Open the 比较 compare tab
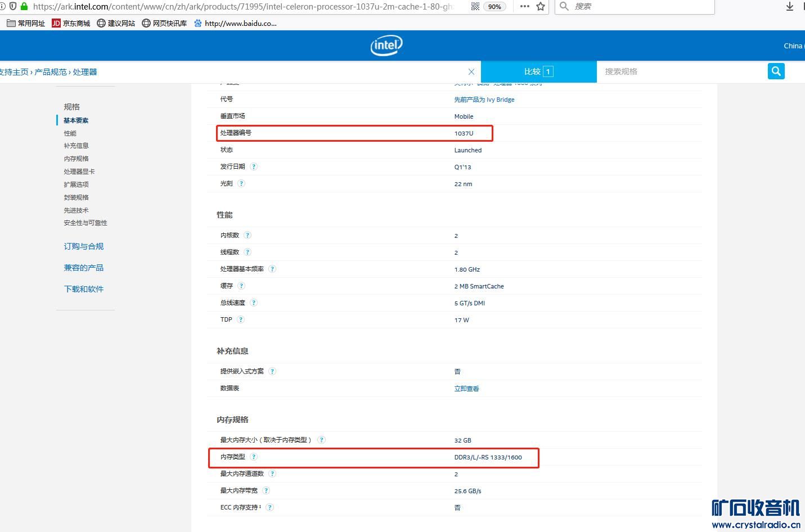 click(538, 72)
